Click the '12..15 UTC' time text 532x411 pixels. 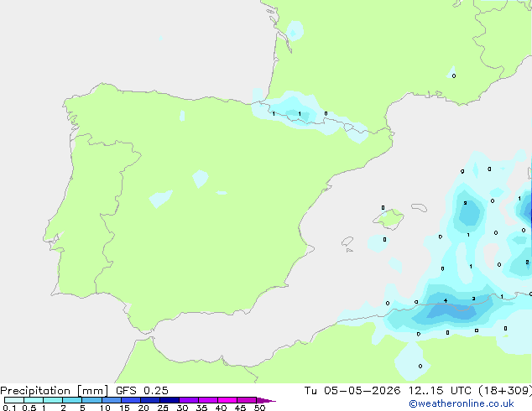pos(440,391)
